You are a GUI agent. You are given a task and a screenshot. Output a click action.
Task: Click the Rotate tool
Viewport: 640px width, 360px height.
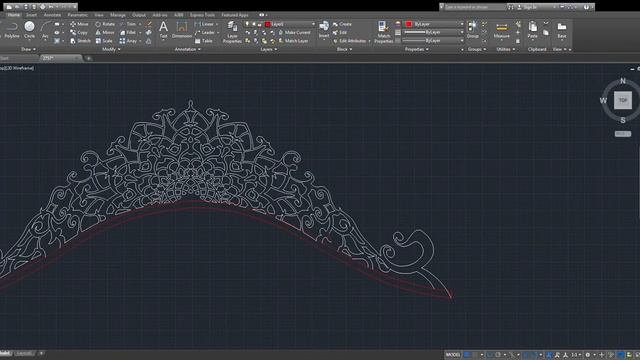coord(105,24)
